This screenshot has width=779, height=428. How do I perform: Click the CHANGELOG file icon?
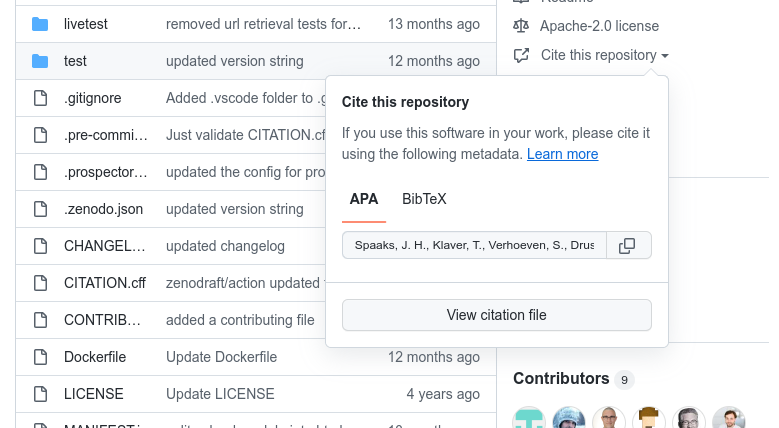click(x=40, y=246)
